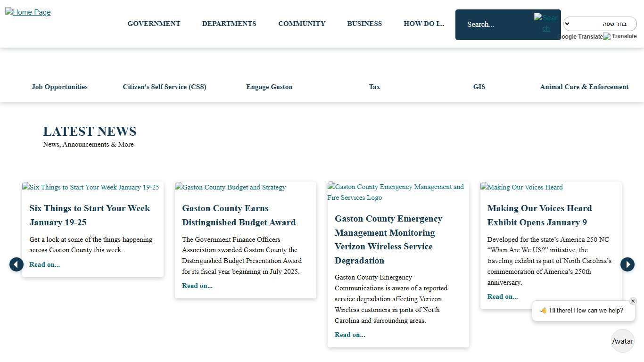Screen dimensions: 644x362
Task: Click the waving hand in chat bubble
Action: click(x=543, y=310)
